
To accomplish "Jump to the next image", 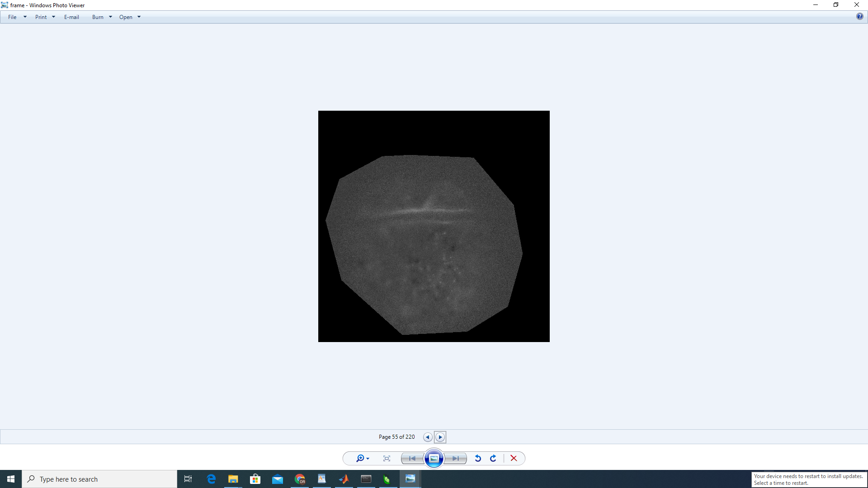I will [x=456, y=459].
